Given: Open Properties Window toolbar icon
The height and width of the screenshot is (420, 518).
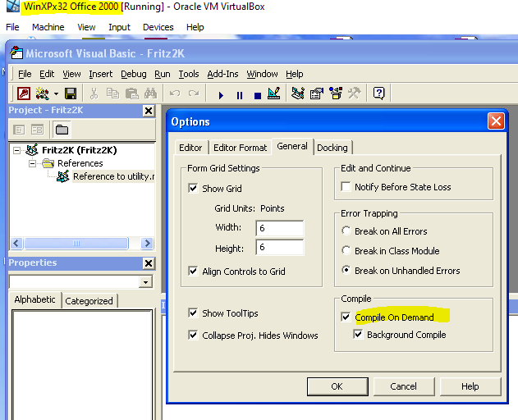Looking at the screenshot, I should pyautogui.click(x=317, y=94).
